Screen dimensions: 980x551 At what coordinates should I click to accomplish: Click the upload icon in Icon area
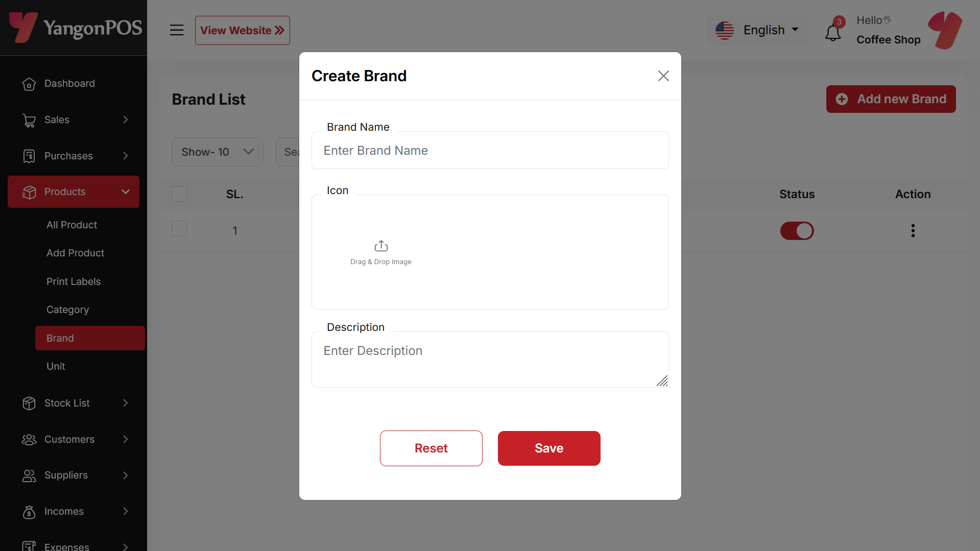[381, 246]
